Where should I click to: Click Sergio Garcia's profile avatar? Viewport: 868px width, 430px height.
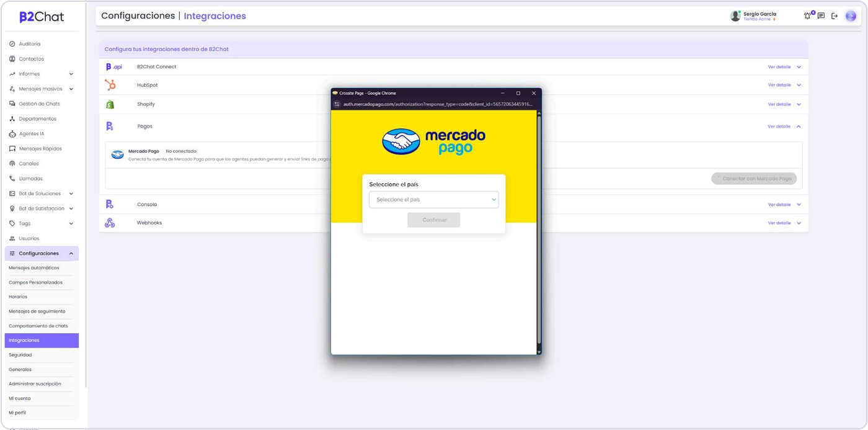click(x=735, y=16)
